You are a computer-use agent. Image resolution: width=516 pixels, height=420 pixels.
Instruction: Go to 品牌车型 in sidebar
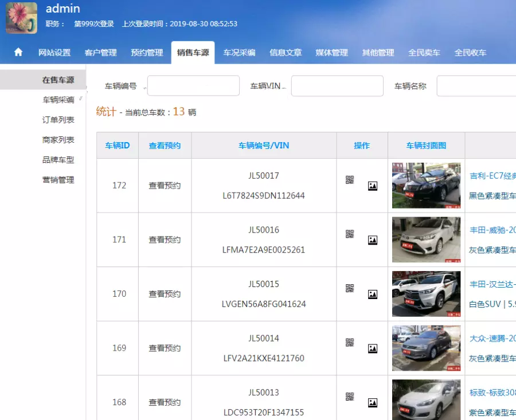(58, 160)
